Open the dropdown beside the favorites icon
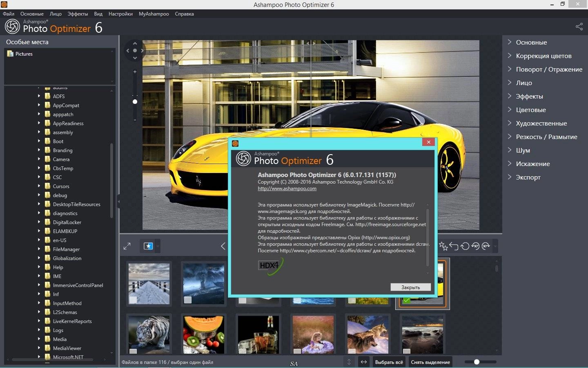The width and height of the screenshot is (588, 368). 158,246
